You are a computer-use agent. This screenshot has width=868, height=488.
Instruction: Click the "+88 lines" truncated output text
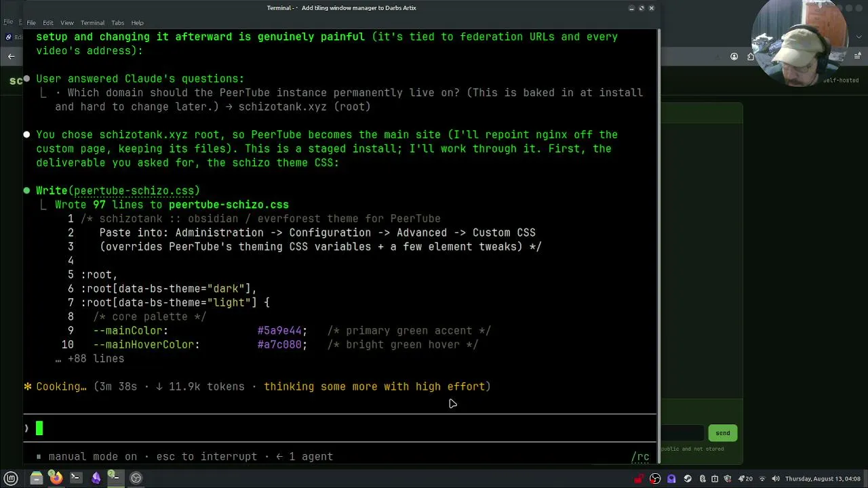point(96,359)
